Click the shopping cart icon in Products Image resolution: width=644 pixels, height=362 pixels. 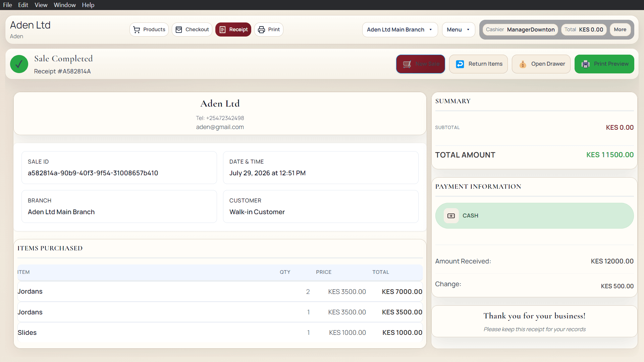click(x=137, y=29)
